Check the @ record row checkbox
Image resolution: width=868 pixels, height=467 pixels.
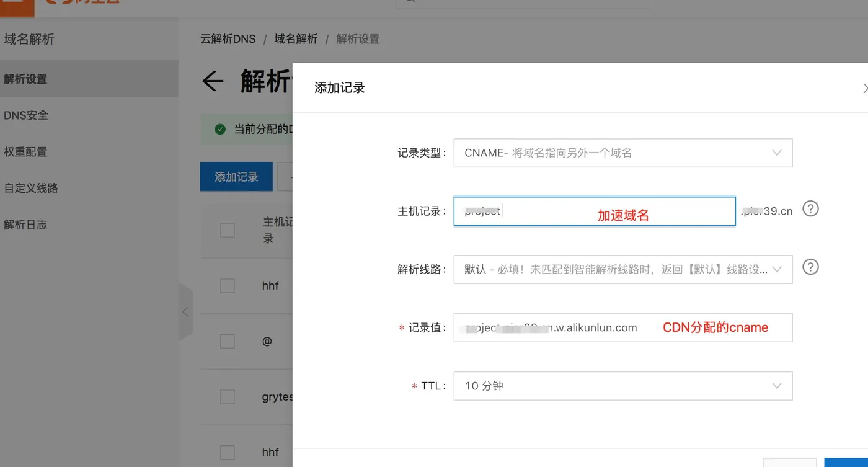click(x=228, y=341)
